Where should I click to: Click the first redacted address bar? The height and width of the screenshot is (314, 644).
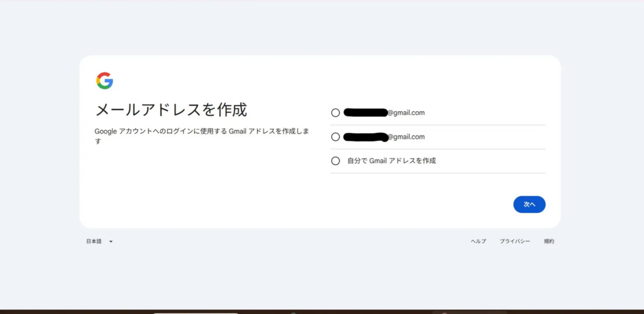(x=365, y=113)
